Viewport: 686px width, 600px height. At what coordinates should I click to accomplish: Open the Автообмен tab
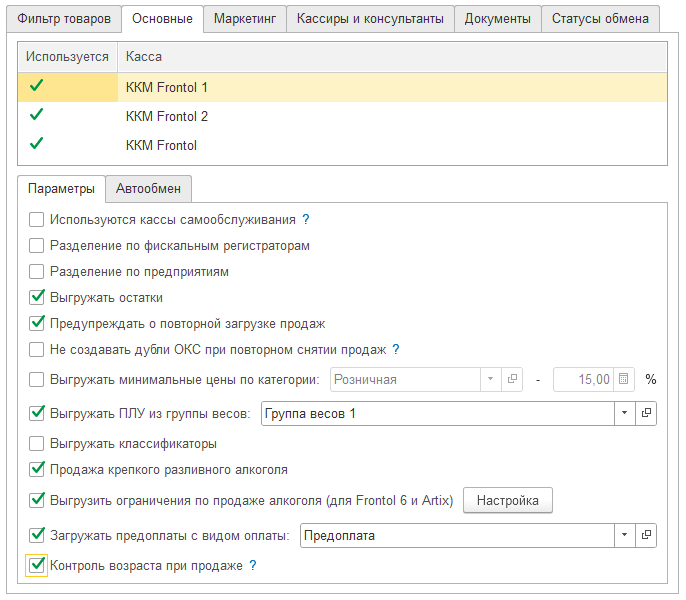[x=148, y=188]
